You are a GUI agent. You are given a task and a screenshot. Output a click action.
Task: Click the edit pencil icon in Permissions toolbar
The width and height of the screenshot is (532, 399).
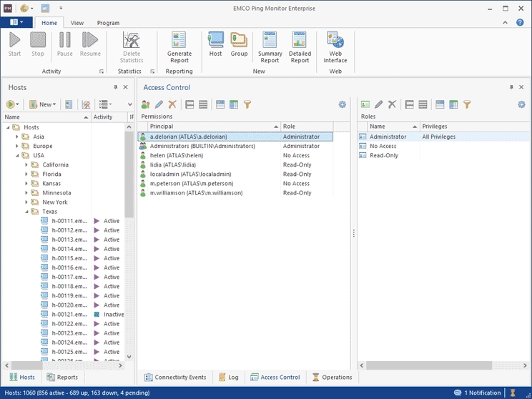[x=159, y=104]
